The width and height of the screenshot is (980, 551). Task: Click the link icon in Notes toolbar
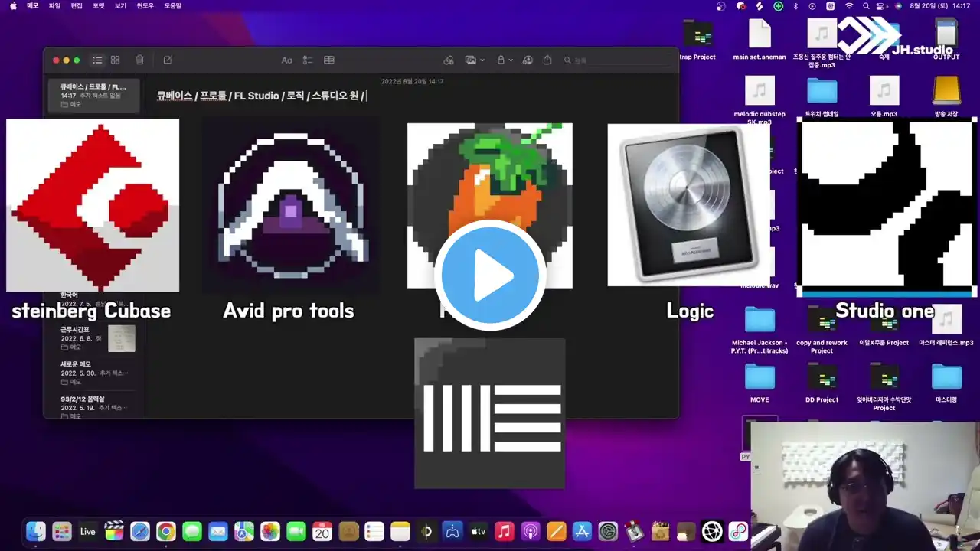point(449,60)
